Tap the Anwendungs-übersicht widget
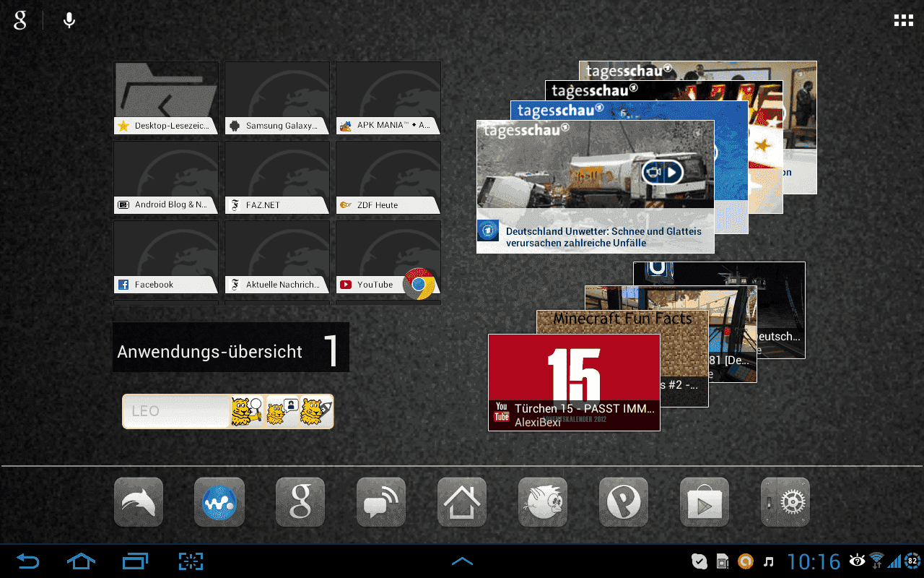Image resolution: width=924 pixels, height=578 pixels. [231, 348]
